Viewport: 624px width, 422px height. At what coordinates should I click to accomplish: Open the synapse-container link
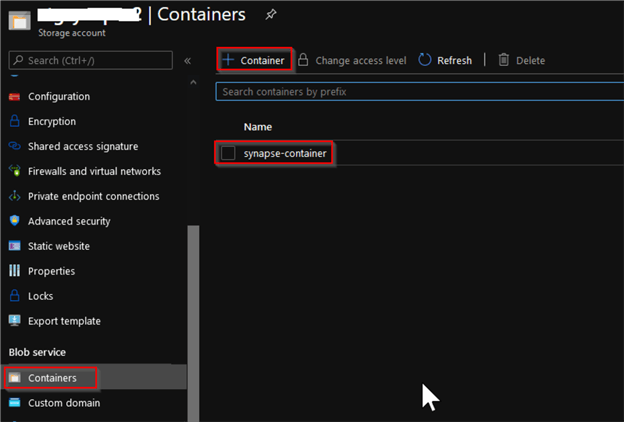(285, 153)
